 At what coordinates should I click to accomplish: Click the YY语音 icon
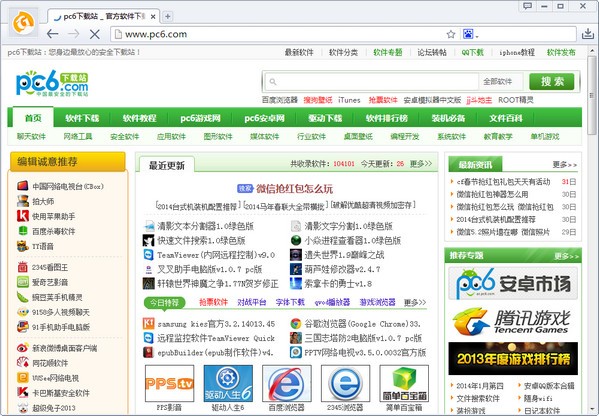tap(23, 246)
